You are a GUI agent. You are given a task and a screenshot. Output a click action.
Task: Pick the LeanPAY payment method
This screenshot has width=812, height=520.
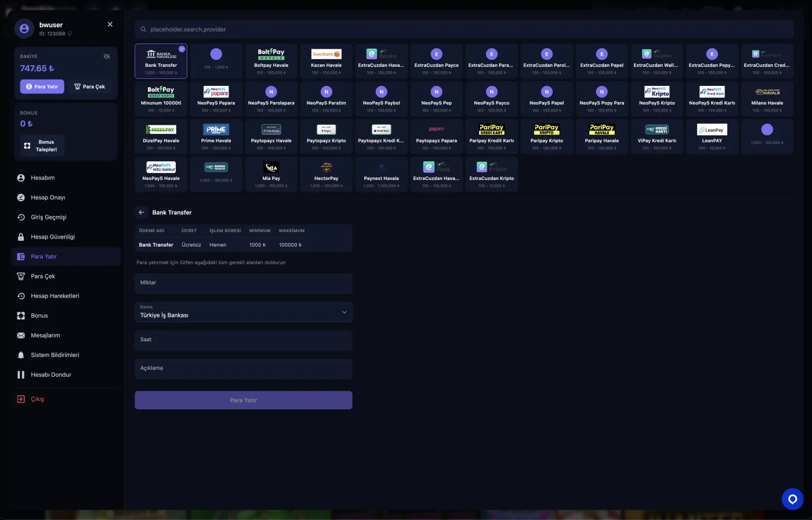coord(712,136)
